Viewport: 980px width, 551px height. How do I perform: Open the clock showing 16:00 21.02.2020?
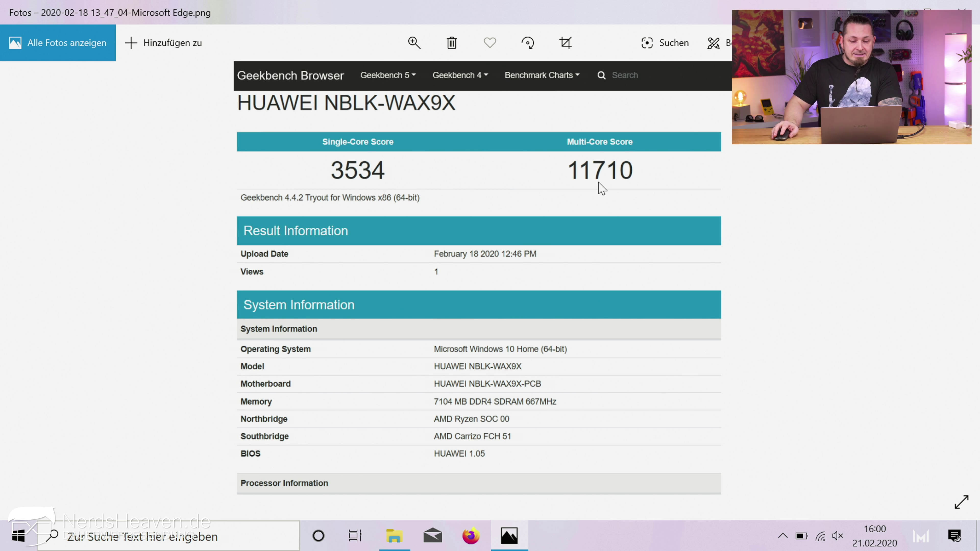pyautogui.click(x=875, y=536)
